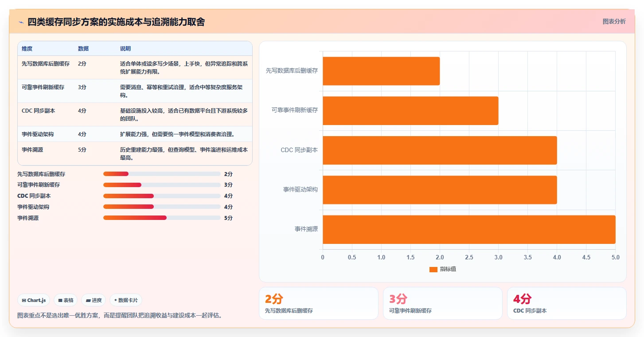Screen dimensions: 644x337
Task: Click the 事件溯源 chart axis label
Action: tap(306, 229)
